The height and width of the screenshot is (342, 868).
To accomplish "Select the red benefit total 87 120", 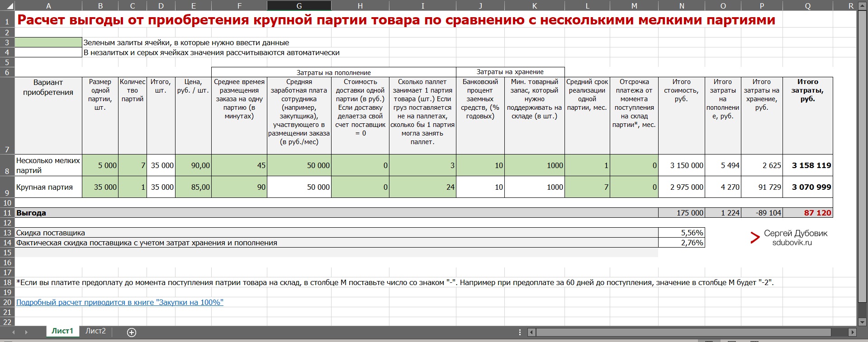I will click(808, 213).
